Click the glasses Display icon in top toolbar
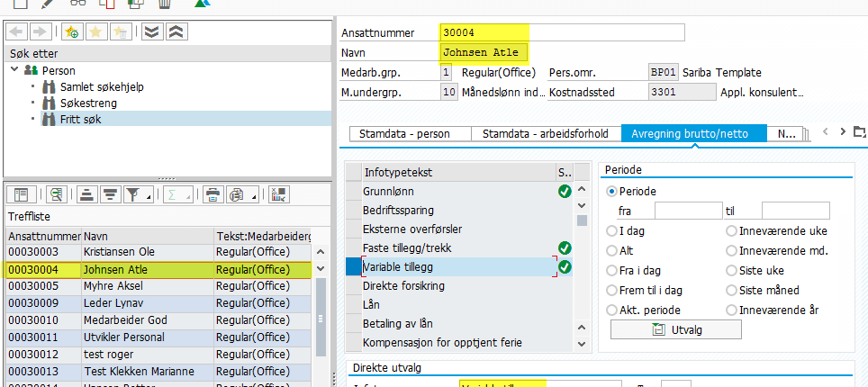This screenshot has width=868, height=387. (78, 3)
